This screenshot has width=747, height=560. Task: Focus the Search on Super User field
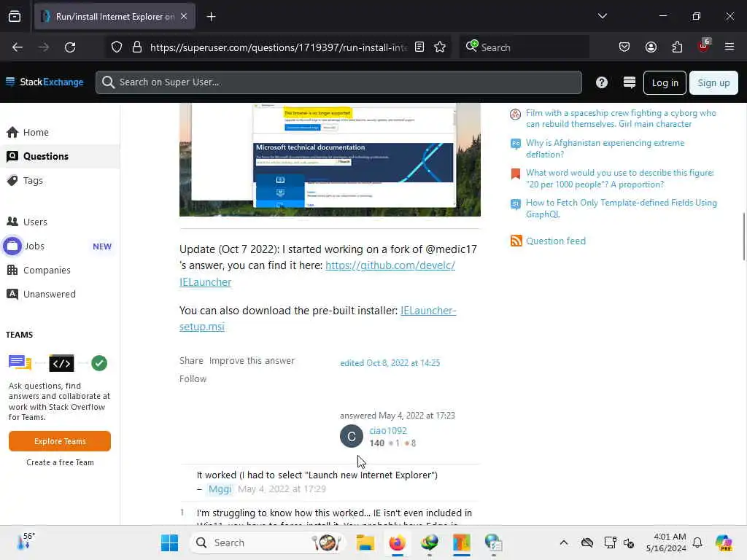tap(338, 82)
